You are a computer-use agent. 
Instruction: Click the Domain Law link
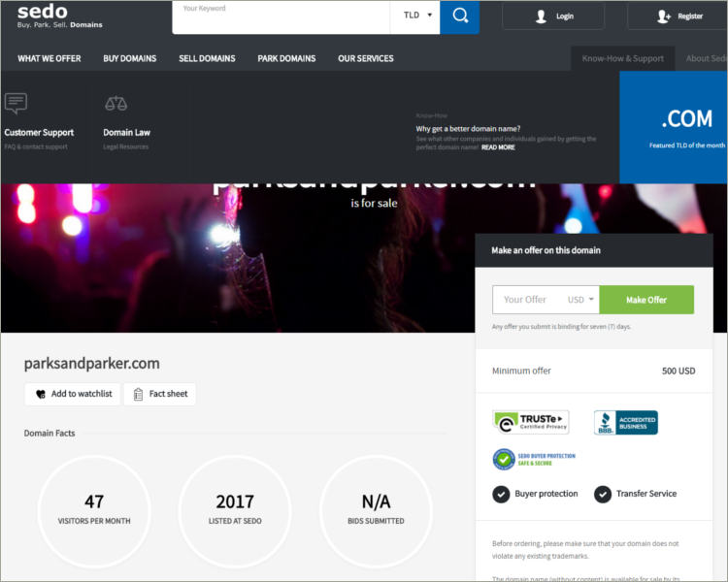[x=127, y=133]
